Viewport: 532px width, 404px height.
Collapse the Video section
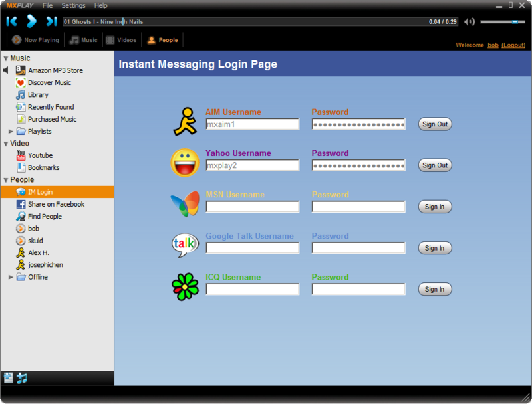(6, 144)
